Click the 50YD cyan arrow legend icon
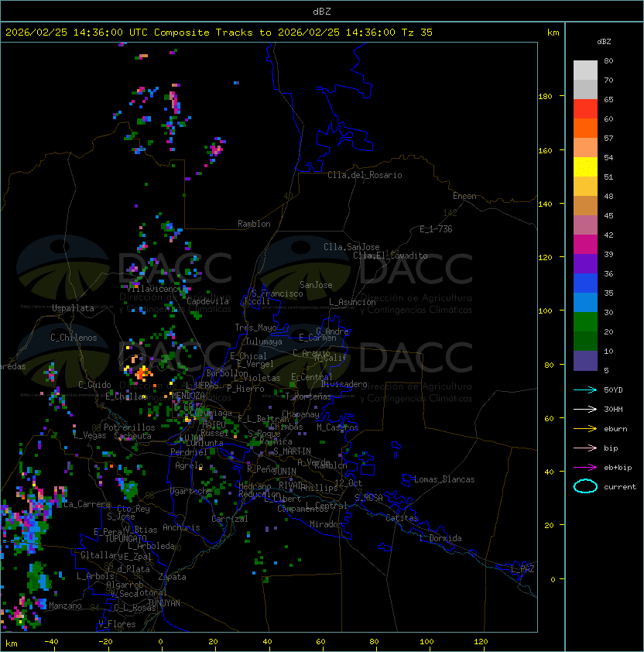The height and width of the screenshot is (652, 644). point(585,390)
